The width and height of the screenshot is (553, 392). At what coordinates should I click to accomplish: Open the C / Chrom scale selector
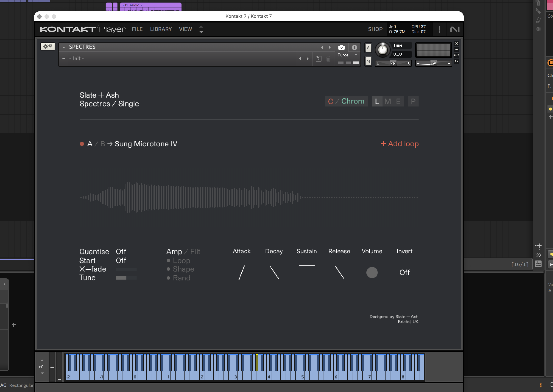pos(346,101)
